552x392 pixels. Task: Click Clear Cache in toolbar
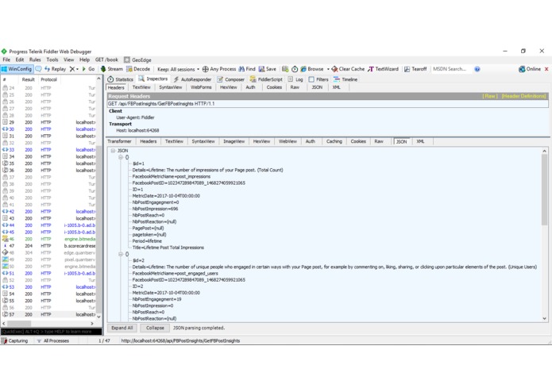[348, 69]
